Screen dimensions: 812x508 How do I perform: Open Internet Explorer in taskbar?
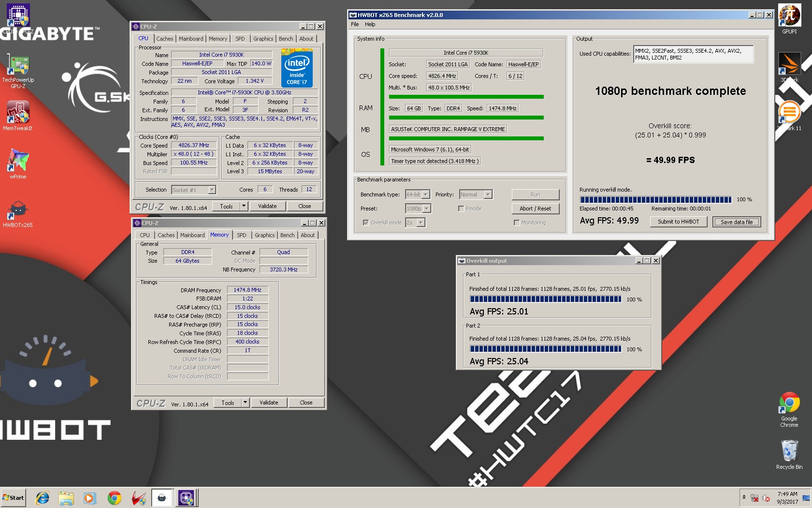click(x=43, y=497)
